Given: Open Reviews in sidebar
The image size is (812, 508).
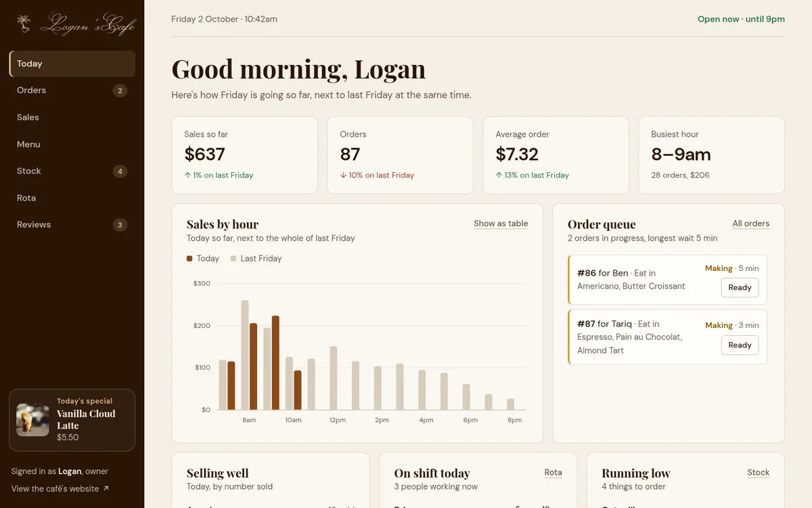Looking at the screenshot, I should point(72,224).
